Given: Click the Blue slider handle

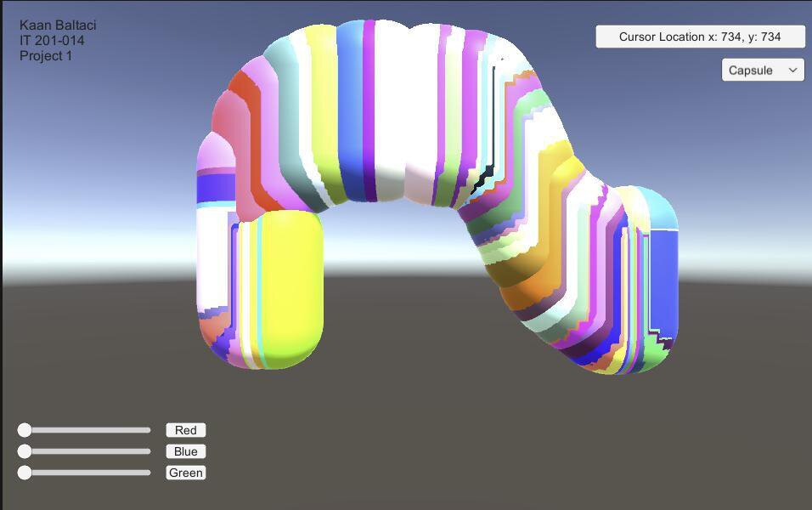Looking at the screenshot, I should [x=25, y=451].
